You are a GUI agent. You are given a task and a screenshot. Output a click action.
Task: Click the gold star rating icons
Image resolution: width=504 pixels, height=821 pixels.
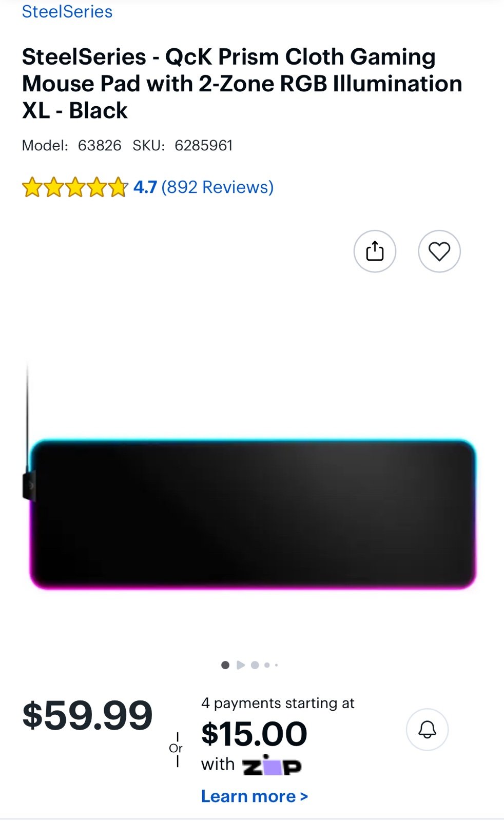click(74, 187)
